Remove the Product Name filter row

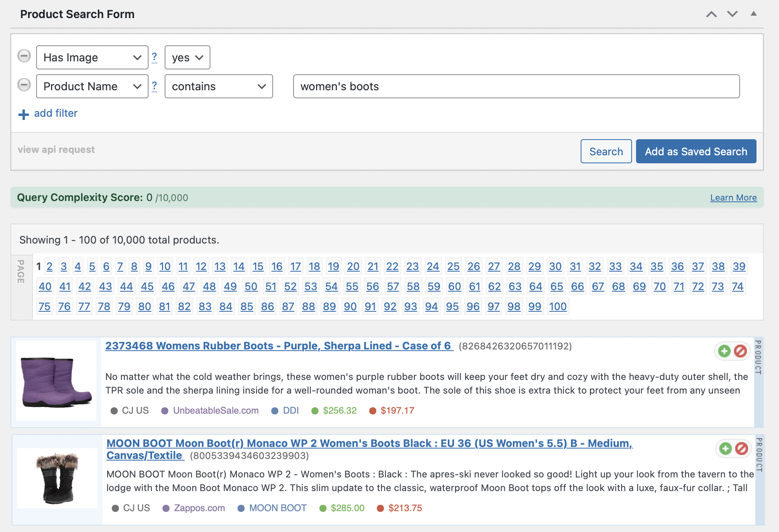coord(24,85)
